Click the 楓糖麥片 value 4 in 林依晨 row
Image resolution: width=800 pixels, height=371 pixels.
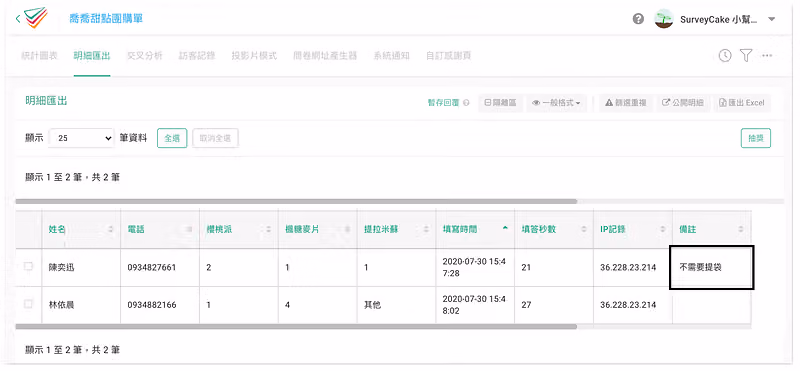[x=287, y=305]
